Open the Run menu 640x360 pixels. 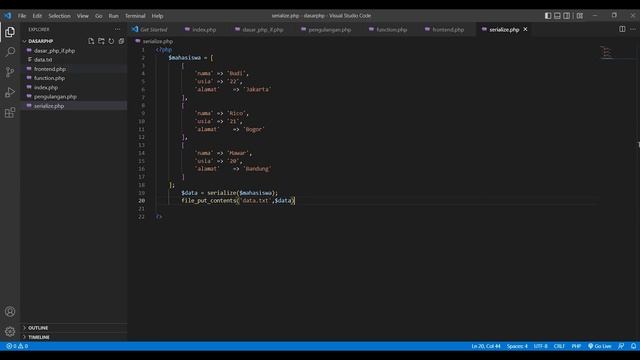click(113, 16)
